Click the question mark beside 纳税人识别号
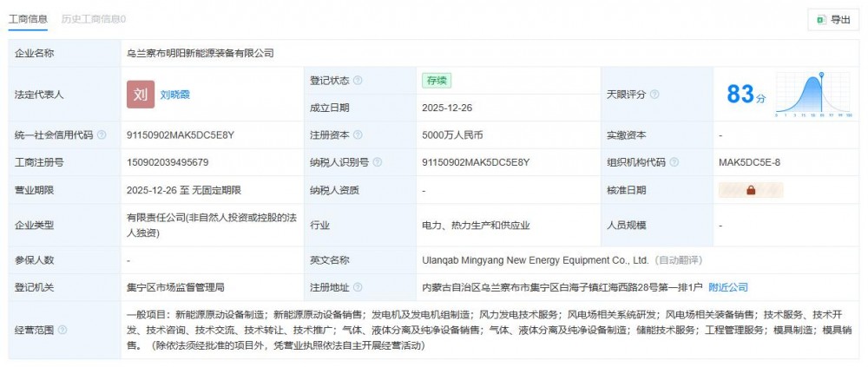 coord(378,162)
